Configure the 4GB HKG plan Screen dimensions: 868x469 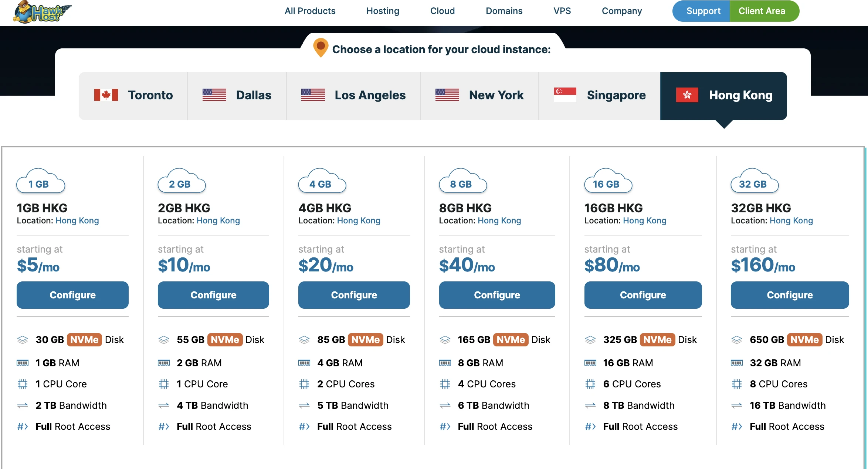click(x=354, y=295)
